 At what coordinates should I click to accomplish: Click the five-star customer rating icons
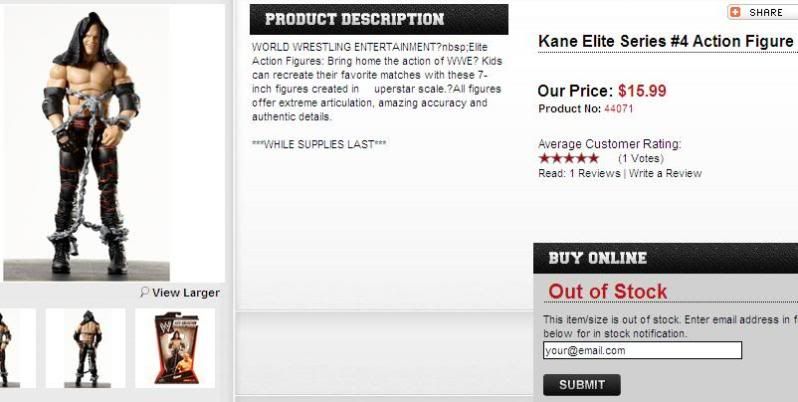(568, 158)
